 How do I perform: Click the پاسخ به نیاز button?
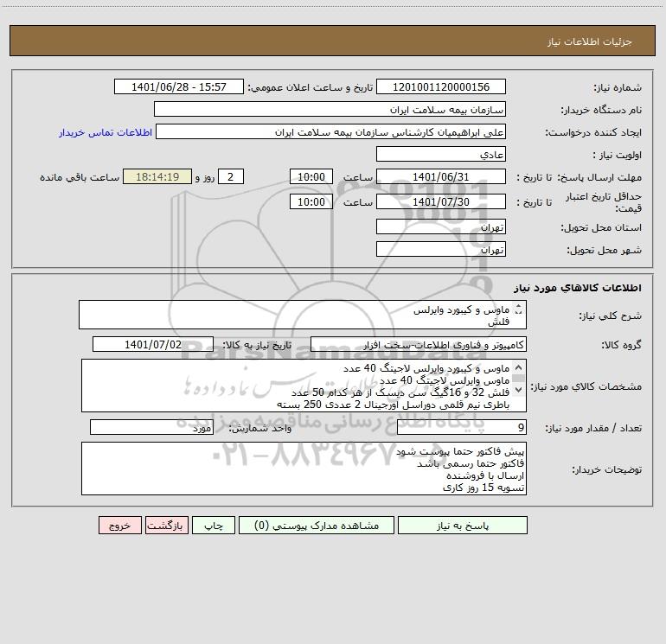(463, 526)
